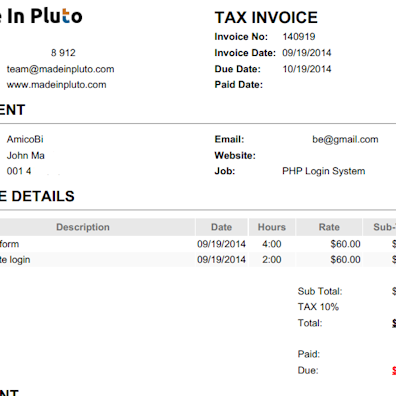Click the AmicoBi client name
Image resolution: width=396 pixels, height=396 pixels.
[x=25, y=139]
